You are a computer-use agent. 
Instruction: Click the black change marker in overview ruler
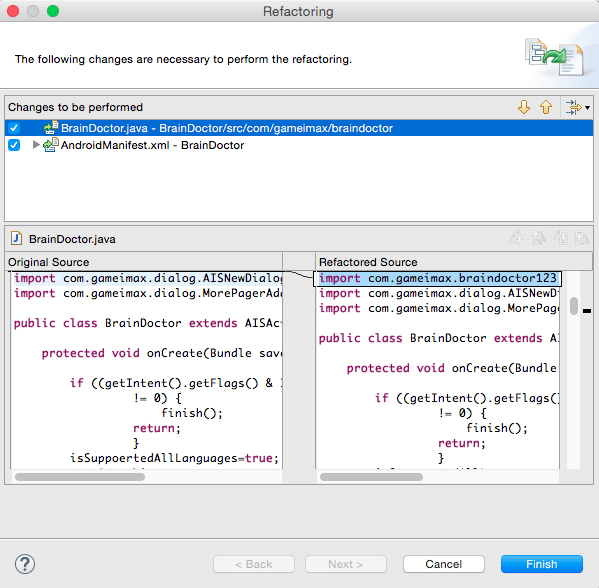(x=587, y=311)
